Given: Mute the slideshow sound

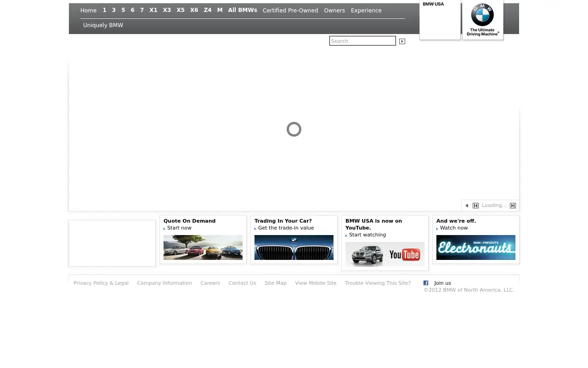Looking at the screenshot, I should click(x=467, y=206).
